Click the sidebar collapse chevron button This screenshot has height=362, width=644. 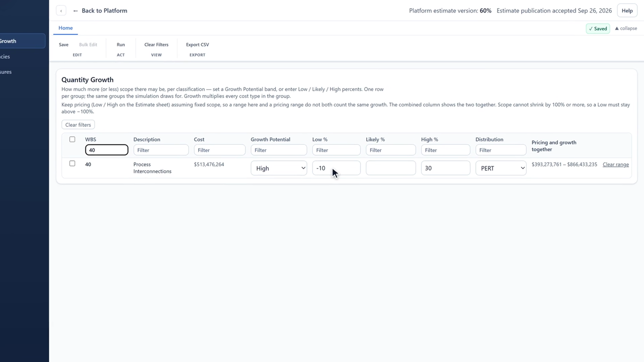click(61, 11)
